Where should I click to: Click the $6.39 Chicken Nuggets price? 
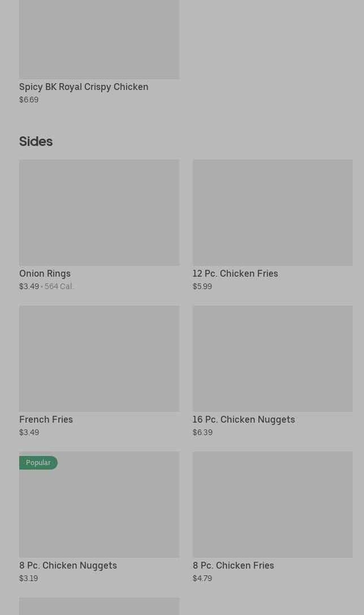(202, 433)
